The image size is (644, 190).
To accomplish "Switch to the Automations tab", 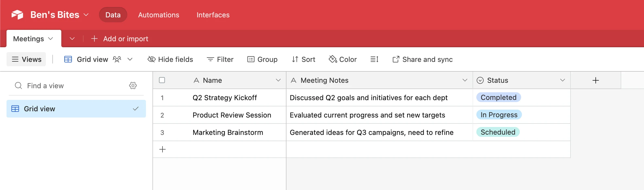I will (158, 15).
